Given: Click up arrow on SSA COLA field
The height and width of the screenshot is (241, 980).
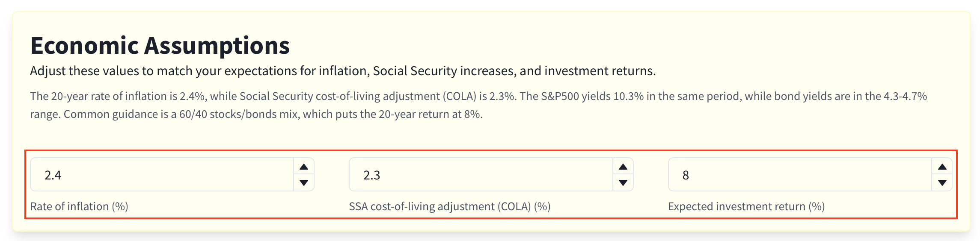Looking at the screenshot, I should pyautogui.click(x=623, y=167).
